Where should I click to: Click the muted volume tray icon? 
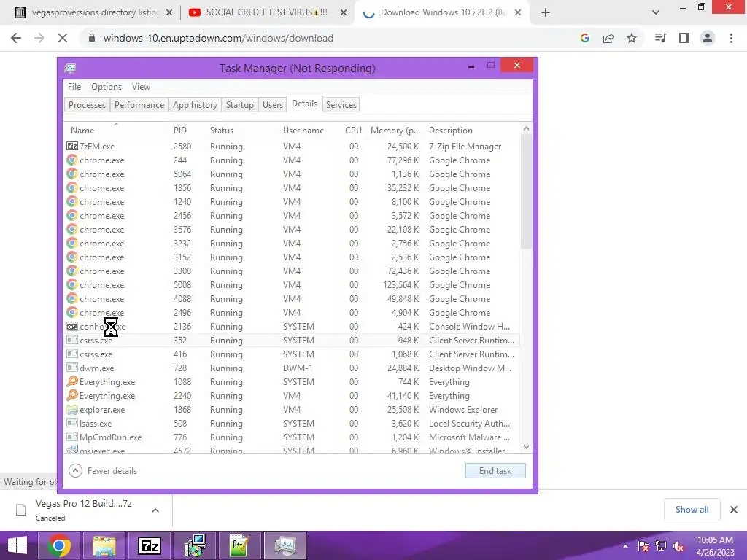(x=678, y=546)
